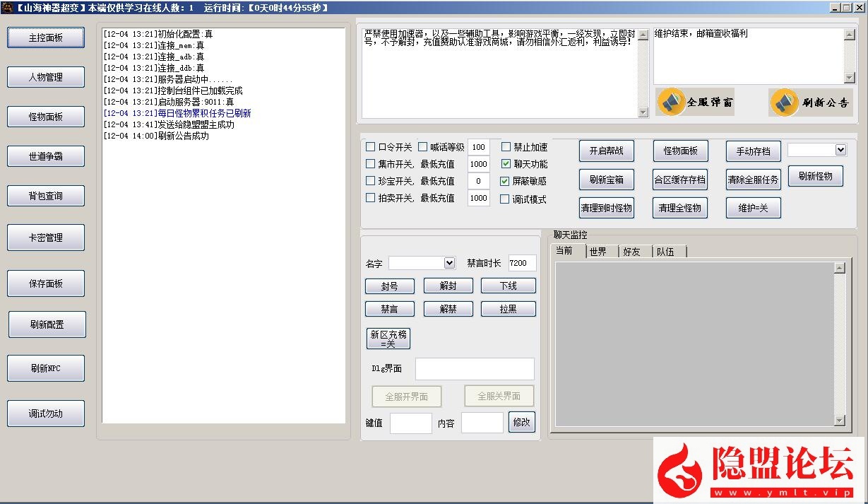Image resolution: width=868 pixels, height=504 pixels.
Task: Open the 名字 player name dropdown
Action: (x=449, y=263)
